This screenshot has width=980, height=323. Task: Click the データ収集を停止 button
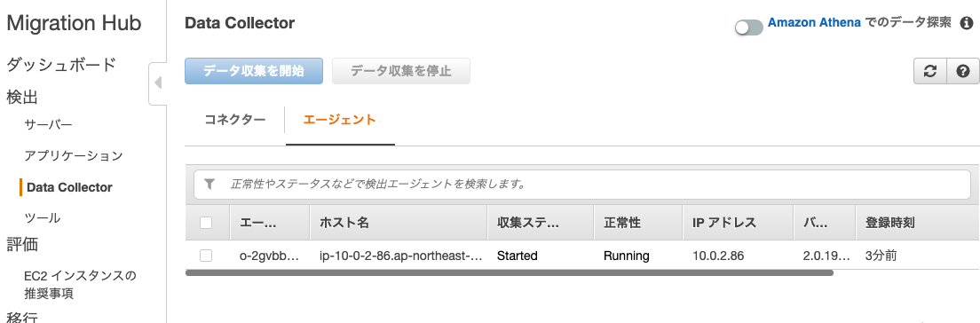[x=401, y=71]
